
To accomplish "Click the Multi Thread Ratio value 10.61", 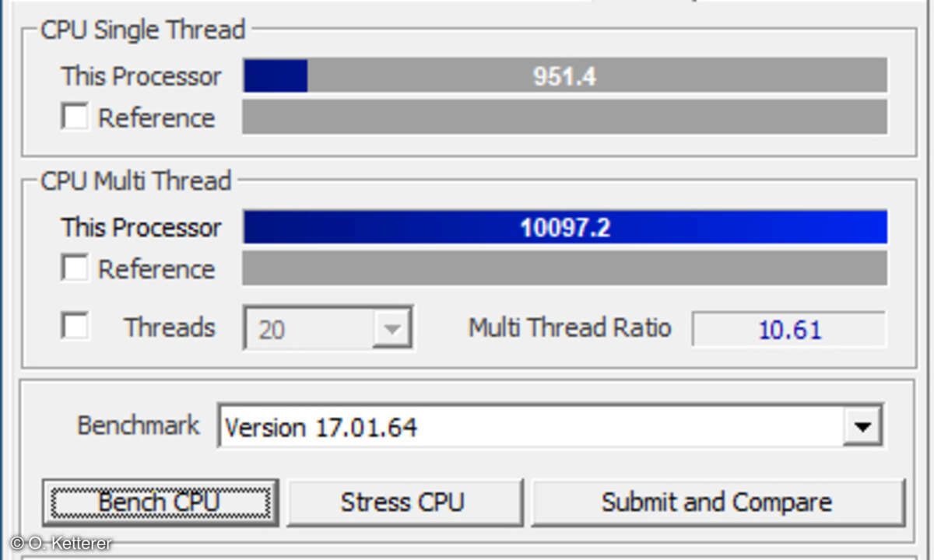I will [x=789, y=329].
